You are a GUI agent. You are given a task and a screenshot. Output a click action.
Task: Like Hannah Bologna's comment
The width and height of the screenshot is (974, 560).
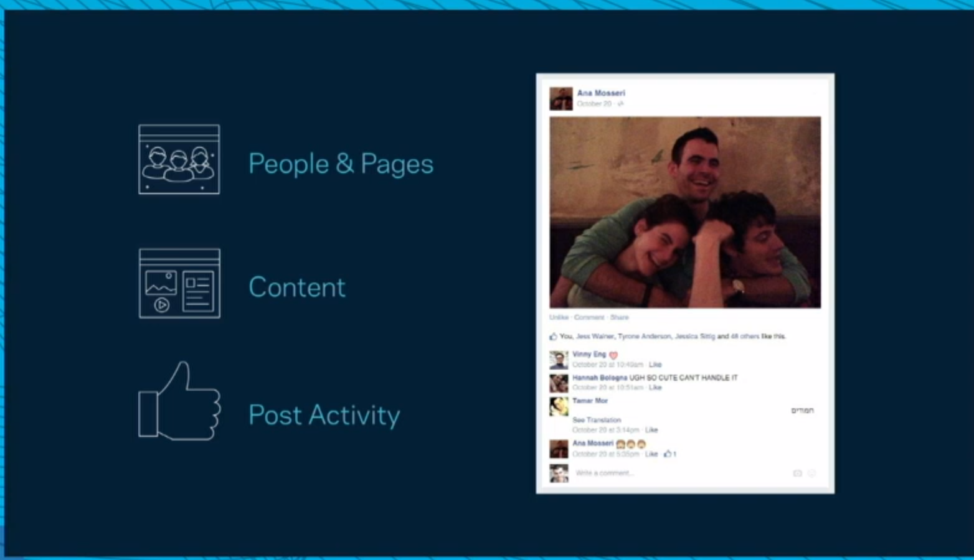point(655,388)
